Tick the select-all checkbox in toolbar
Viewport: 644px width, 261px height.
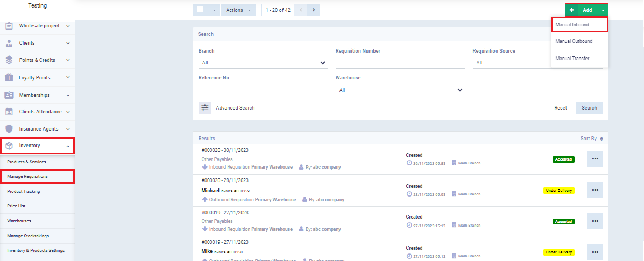(200, 10)
